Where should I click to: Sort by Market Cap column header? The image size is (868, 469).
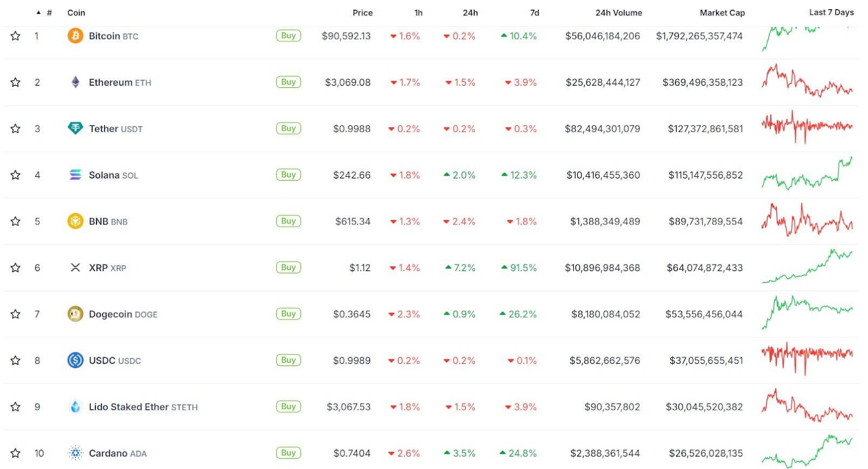click(722, 12)
